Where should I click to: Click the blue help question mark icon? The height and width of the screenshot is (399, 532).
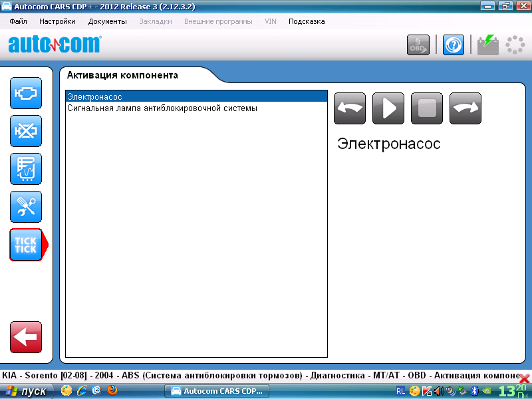click(x=454, y=45)
